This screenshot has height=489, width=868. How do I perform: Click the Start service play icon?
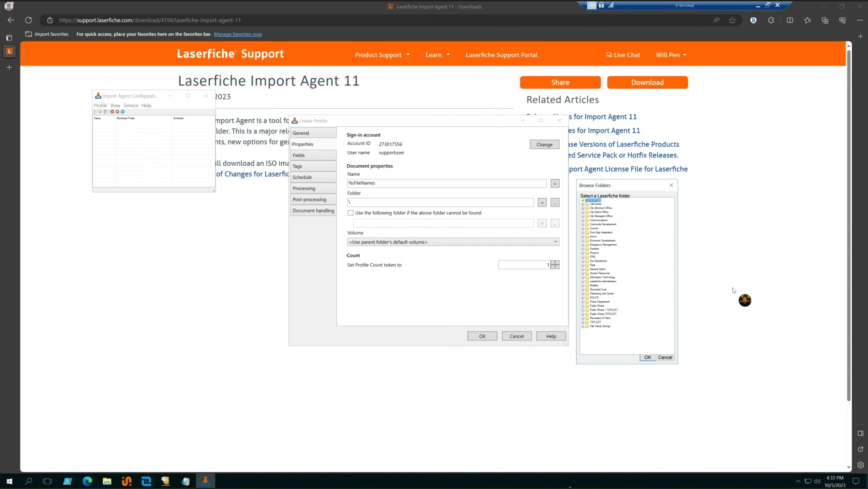pos(112,112)
